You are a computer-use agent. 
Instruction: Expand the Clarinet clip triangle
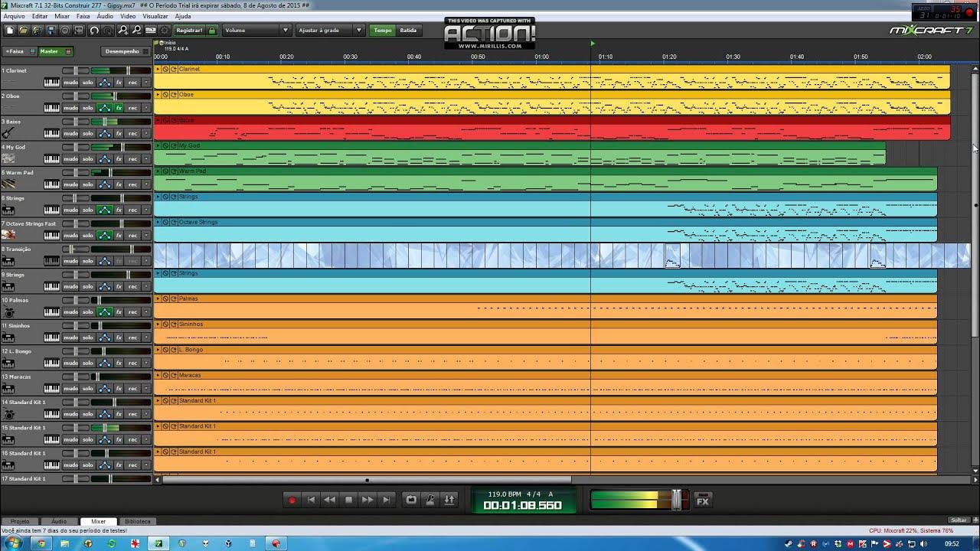(x=158, y=69)
